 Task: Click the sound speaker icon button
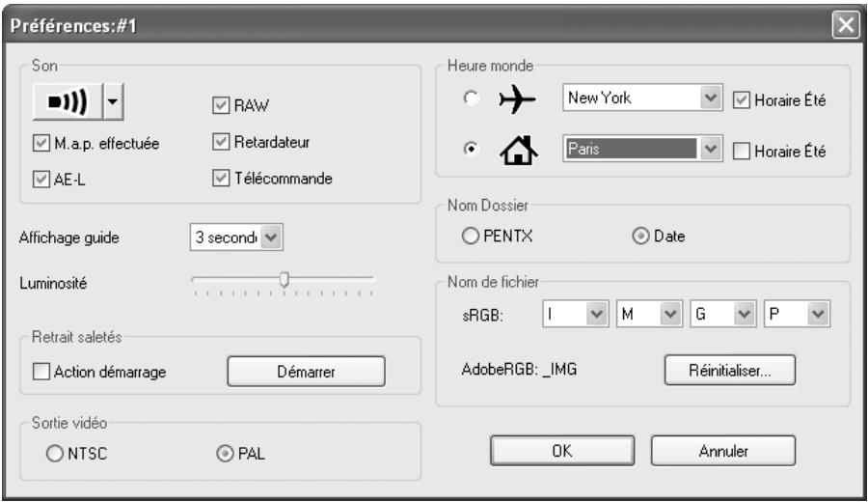tap(68, 101)
